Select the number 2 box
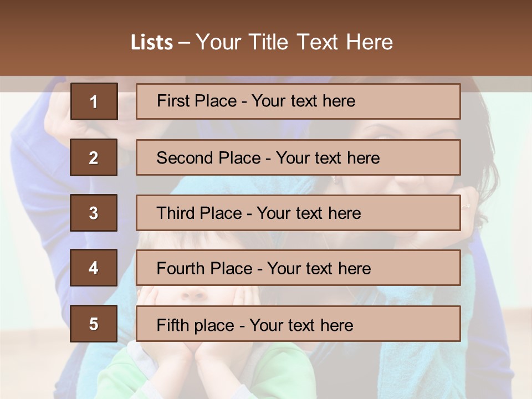Image resolution: width=532 pixels, height=399 pixels. 94,157
